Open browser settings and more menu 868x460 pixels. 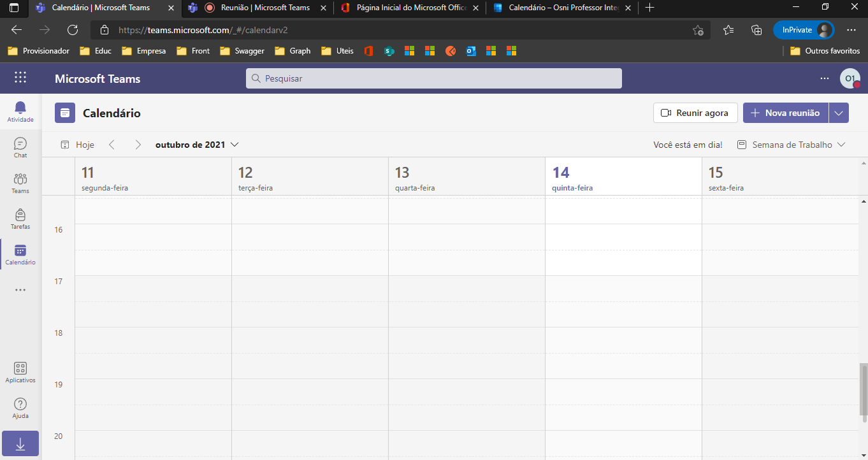click(851, 30)
